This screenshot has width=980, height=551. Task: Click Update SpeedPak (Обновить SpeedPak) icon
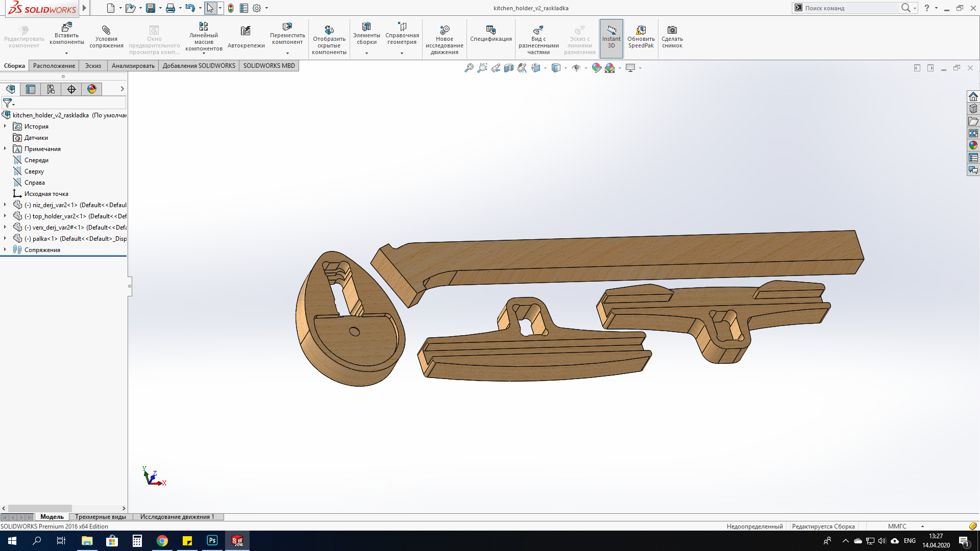(x=641, y=37)
